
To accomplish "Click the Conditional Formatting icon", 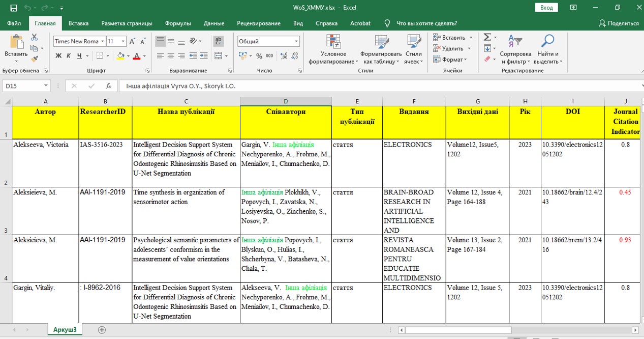I will [x=333, y=50].
